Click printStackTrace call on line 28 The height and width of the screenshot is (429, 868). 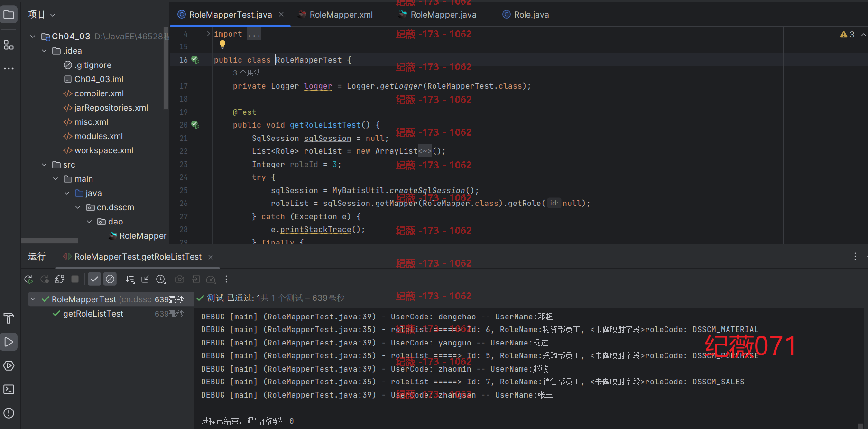click(315, 229)
